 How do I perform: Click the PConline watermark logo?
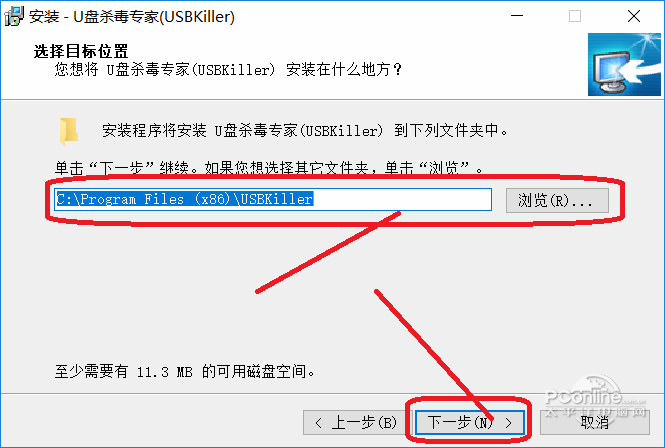click(595, 398)
